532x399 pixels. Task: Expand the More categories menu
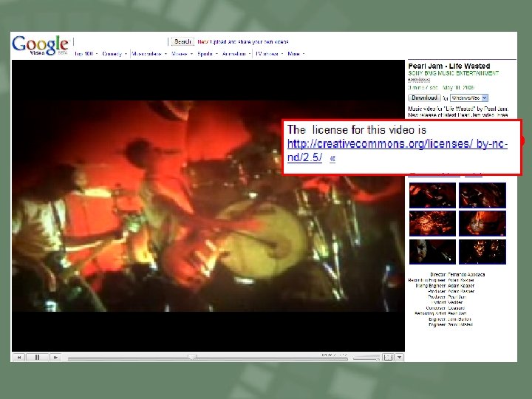point(296,54)
